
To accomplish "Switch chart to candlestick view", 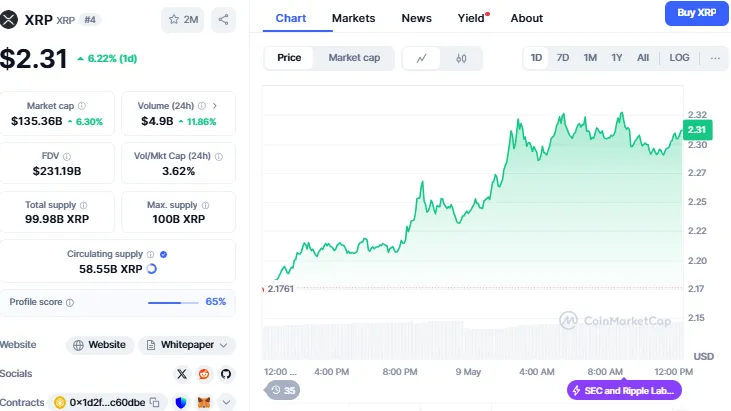I will coord(461,58).
